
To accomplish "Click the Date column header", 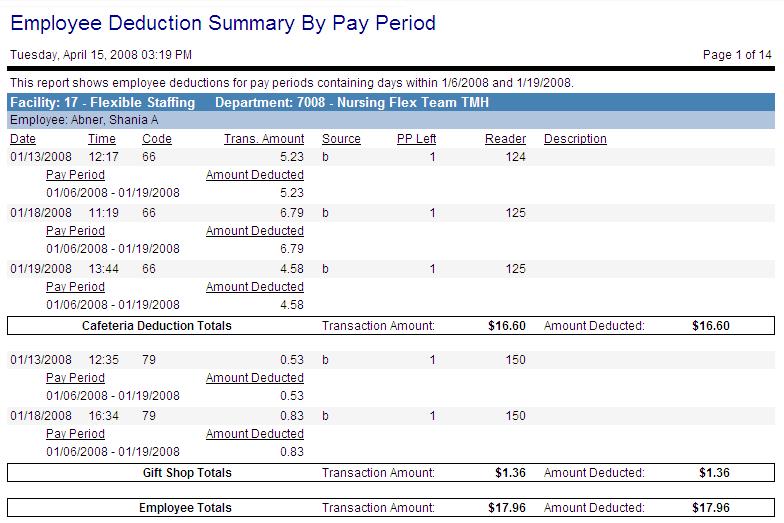I will 23,139.
